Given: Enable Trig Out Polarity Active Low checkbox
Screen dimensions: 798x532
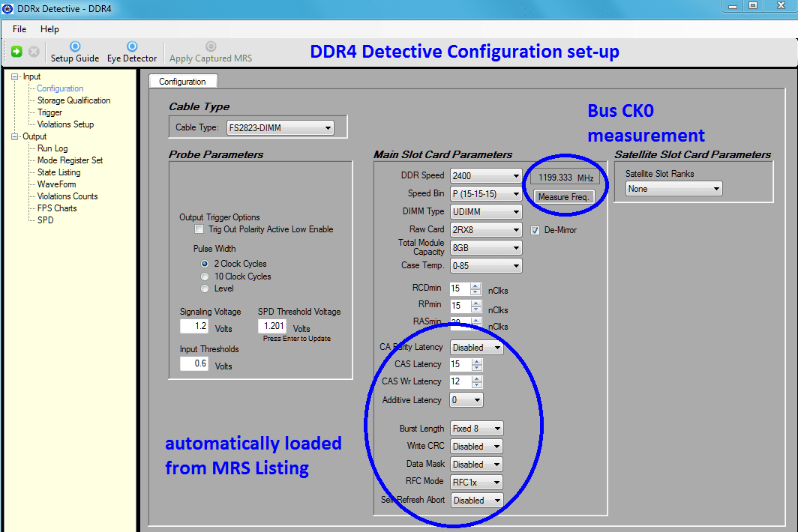Looking at the screenshot, I should pyautogui.click(x=199, y=229).
